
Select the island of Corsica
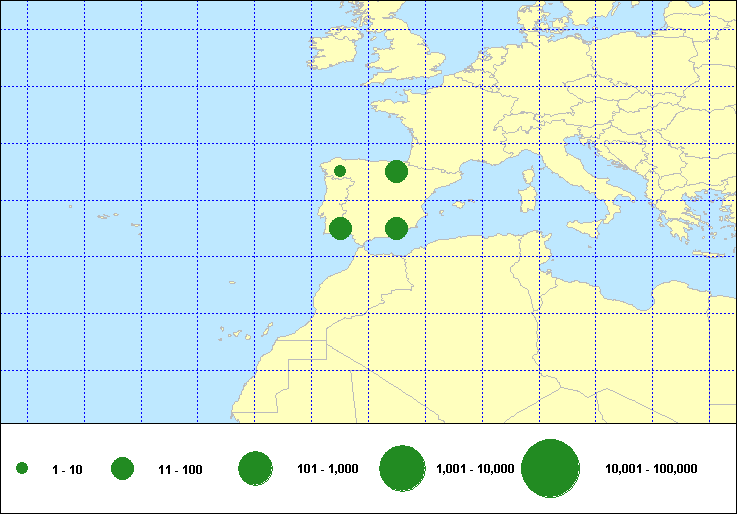528,154
